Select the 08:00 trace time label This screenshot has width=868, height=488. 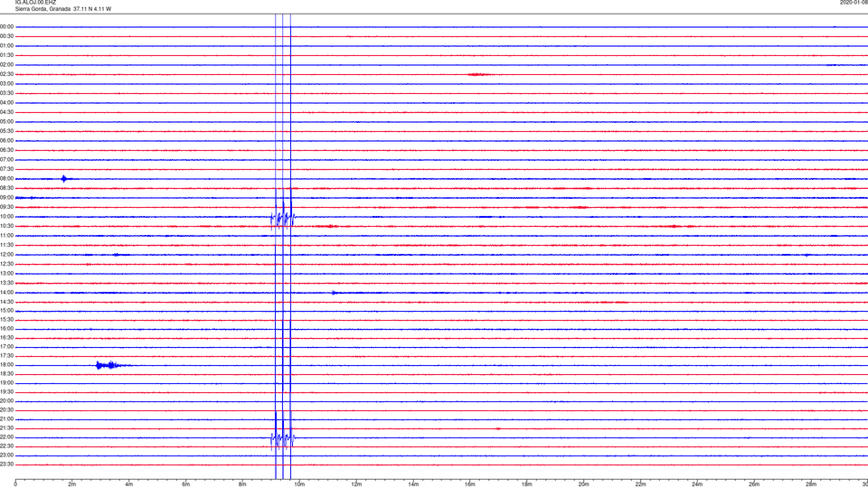(6, 178)
